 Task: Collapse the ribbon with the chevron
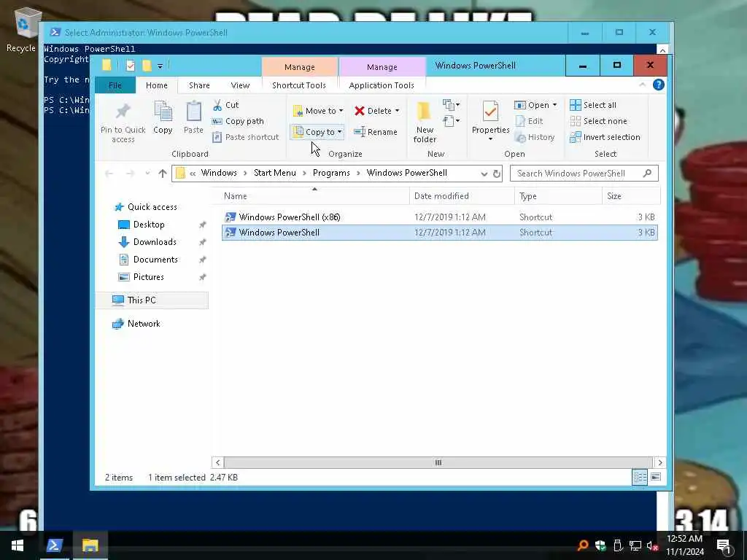[642, 85]
